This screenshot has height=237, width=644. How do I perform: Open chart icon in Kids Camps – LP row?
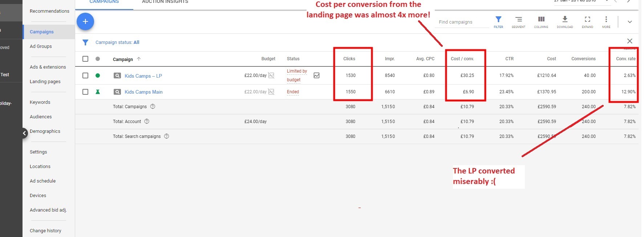click(x=316, y=75)
